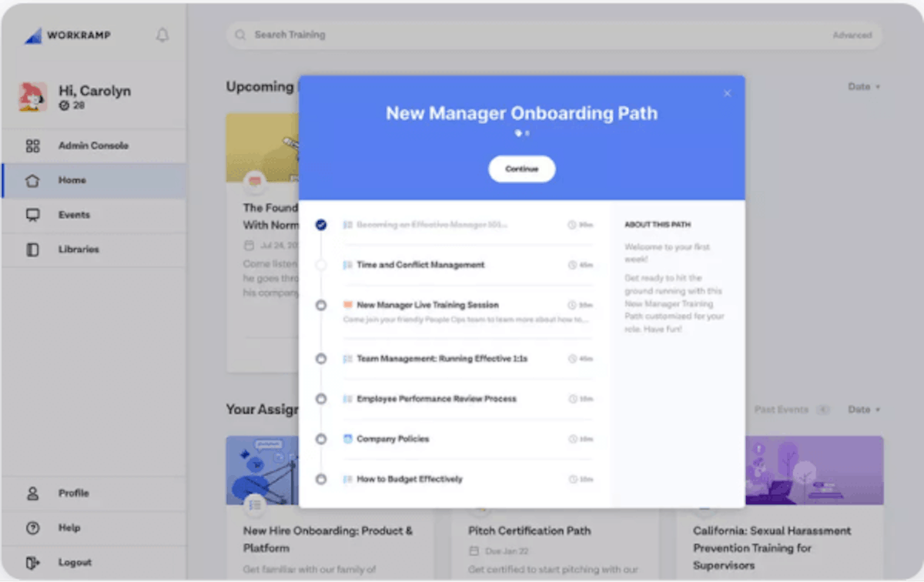Image resolution: width=924 pixels, height=582 pixels.
Task: Click the Logout door icon
Action: (x=32, y=563)
